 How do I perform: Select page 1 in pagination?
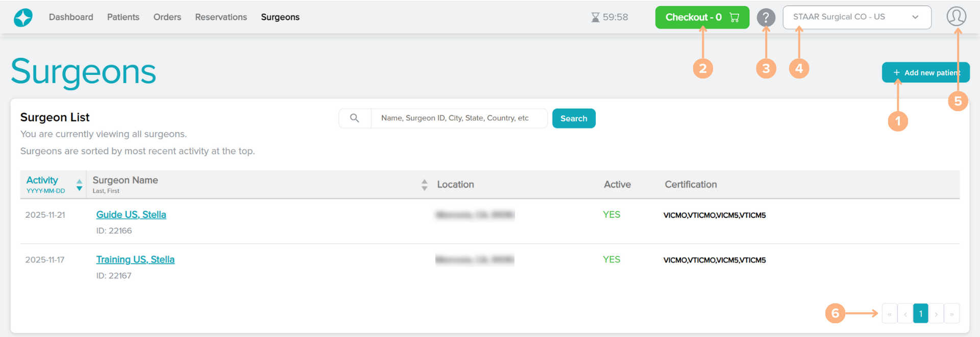point(920,314)
